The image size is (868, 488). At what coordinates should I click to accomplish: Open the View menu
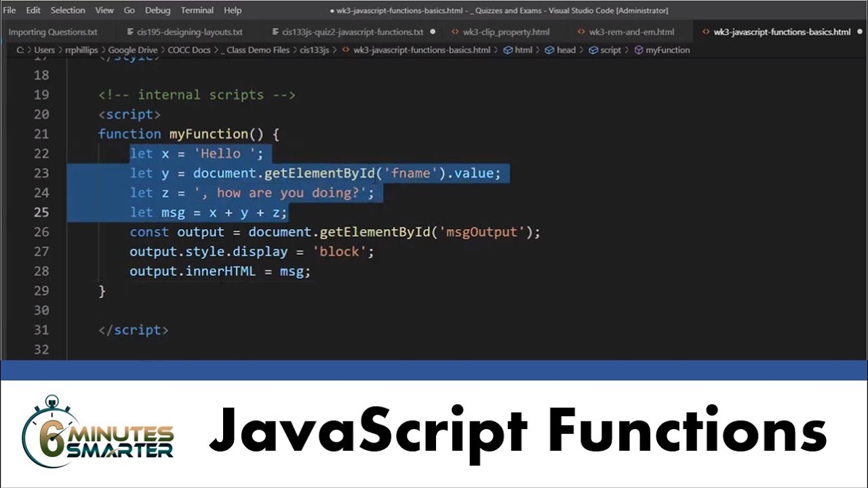click(x=104, y=10)
